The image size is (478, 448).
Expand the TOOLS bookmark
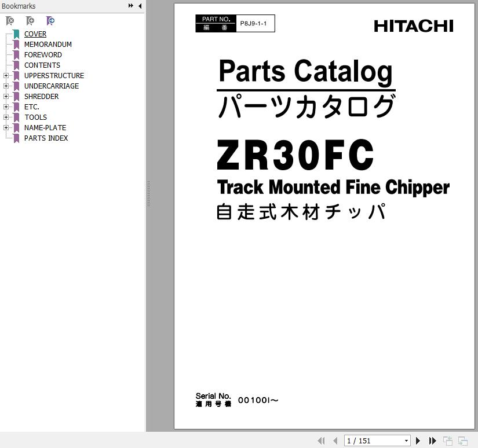pos(6,117)
